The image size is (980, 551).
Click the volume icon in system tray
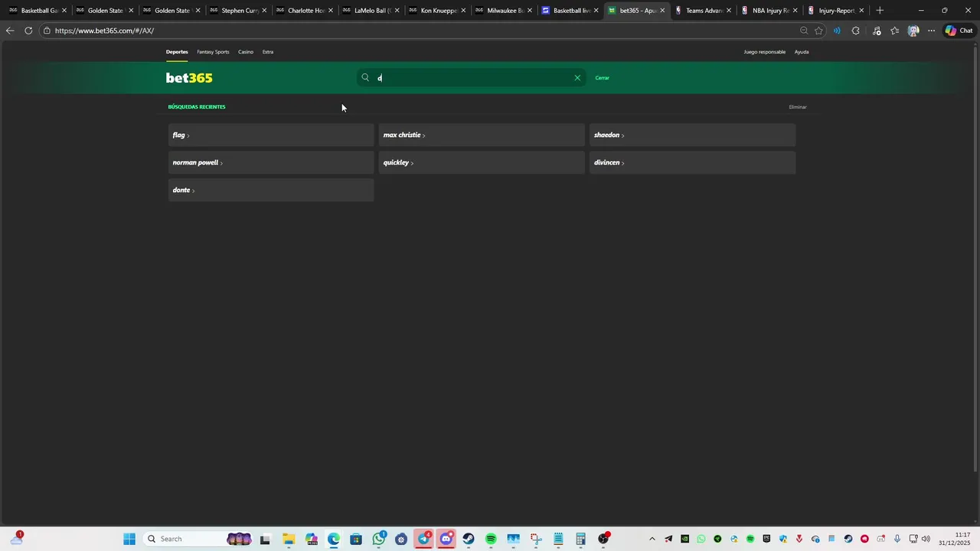pos(926,539)
